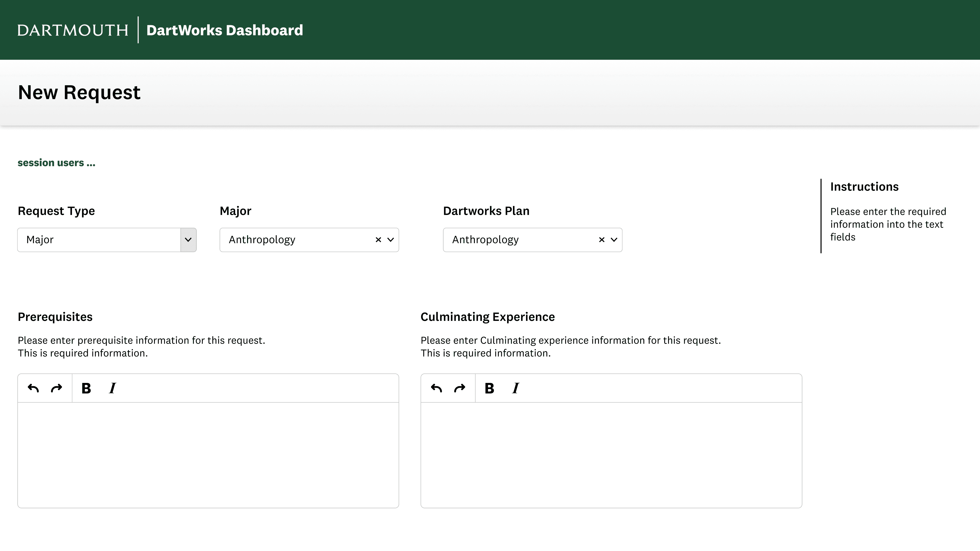The width and height of the screenshot is (980, 551).
Task: Click redo in the Prerequisites editor
Action: click(x=56, y=388)
